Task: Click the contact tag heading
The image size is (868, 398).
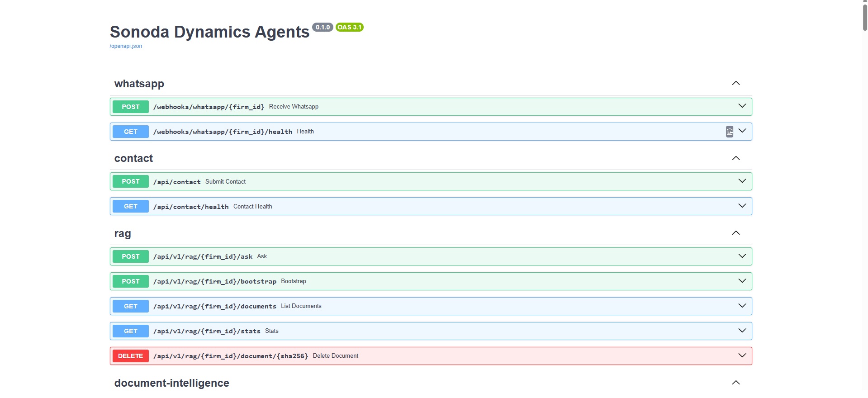Action: click(x=133, y=158)
